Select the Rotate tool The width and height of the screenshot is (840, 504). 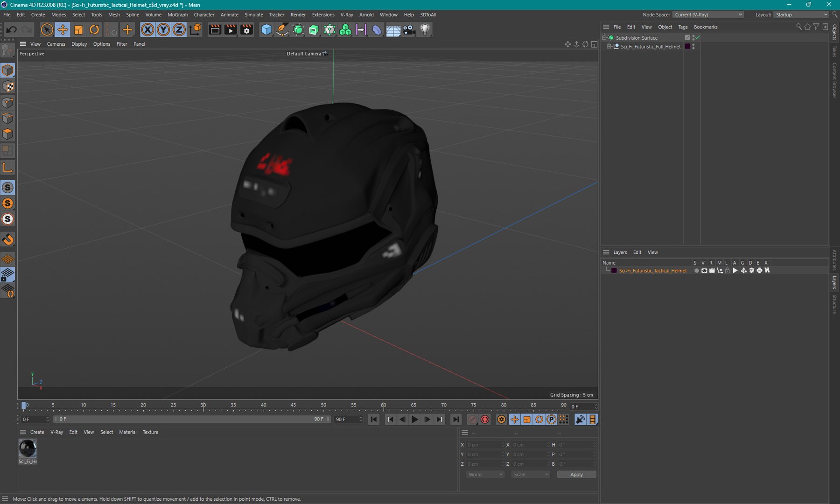(x=94, y=30)
